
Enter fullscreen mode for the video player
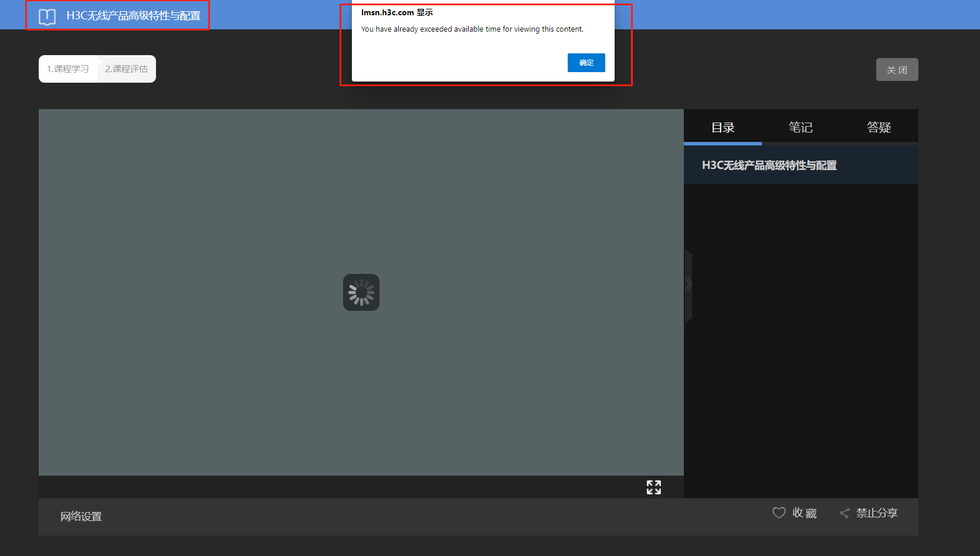pyautogui.click(x=654, y=487)
